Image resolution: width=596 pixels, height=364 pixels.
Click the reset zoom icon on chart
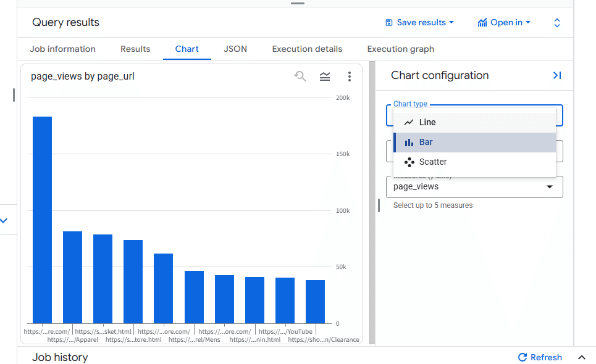300,77
